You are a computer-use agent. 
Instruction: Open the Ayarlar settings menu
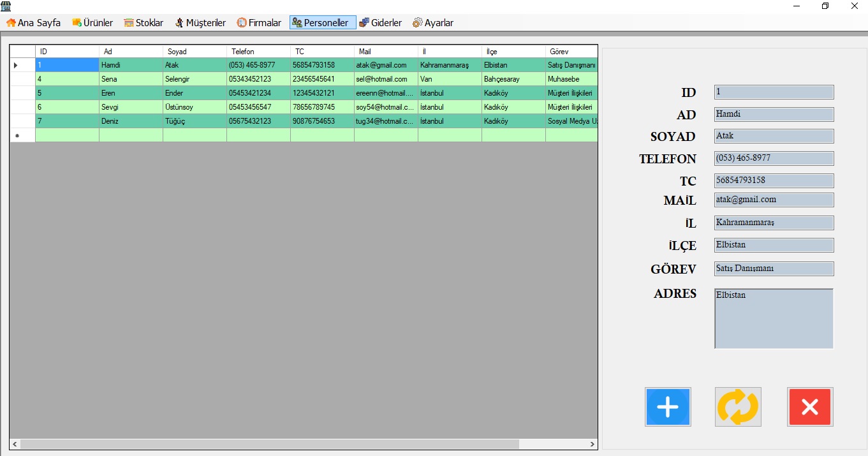coord(433,22)
